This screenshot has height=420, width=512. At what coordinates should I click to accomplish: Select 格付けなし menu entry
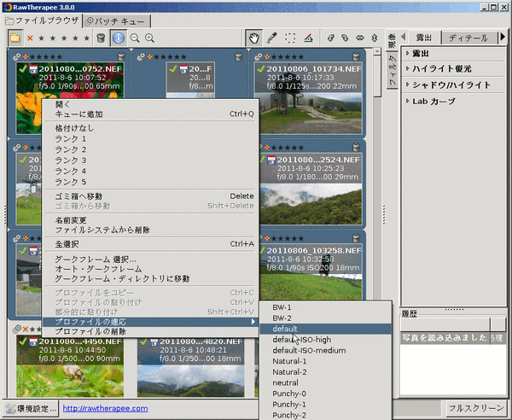(150, 128)
